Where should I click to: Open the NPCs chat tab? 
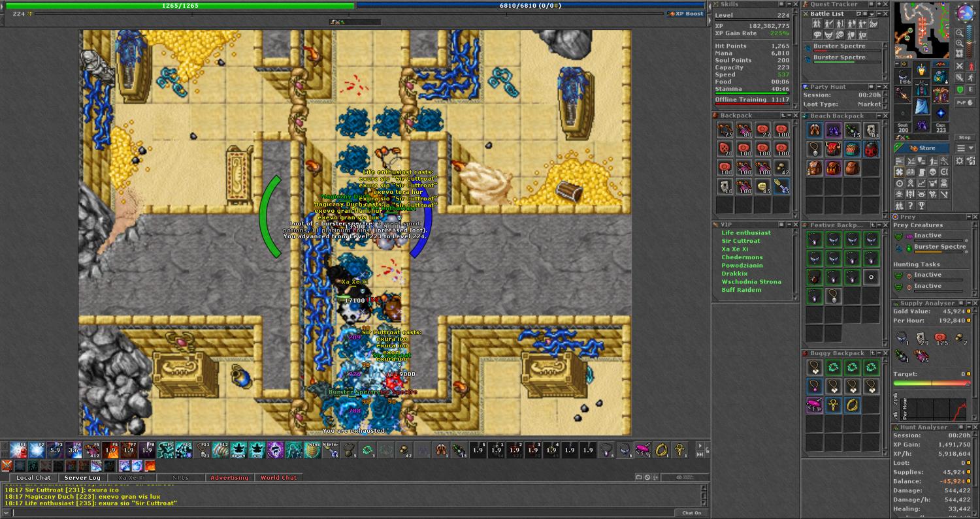(x=181, y=477)
